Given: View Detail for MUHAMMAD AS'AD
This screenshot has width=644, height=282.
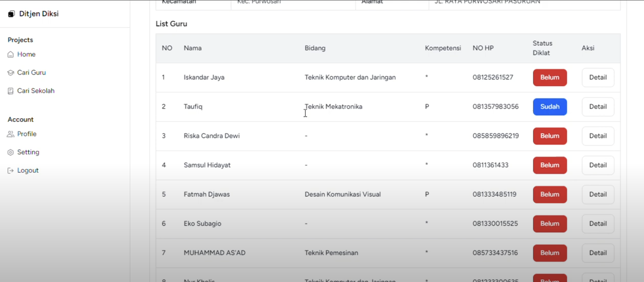Looking at the screenshot, I should tap(598, 253).
